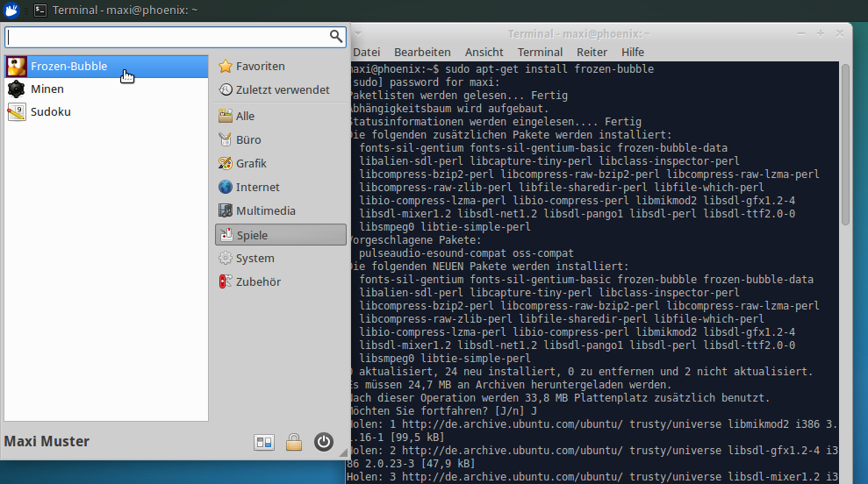Open the Büro category
The height and width of the screenshot is (484, 868).
281,140
